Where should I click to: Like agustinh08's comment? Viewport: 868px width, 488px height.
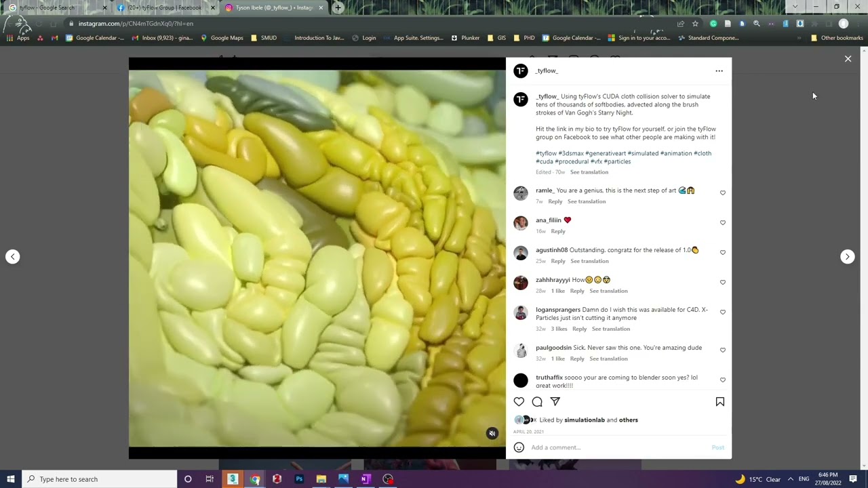coord(722,253)
